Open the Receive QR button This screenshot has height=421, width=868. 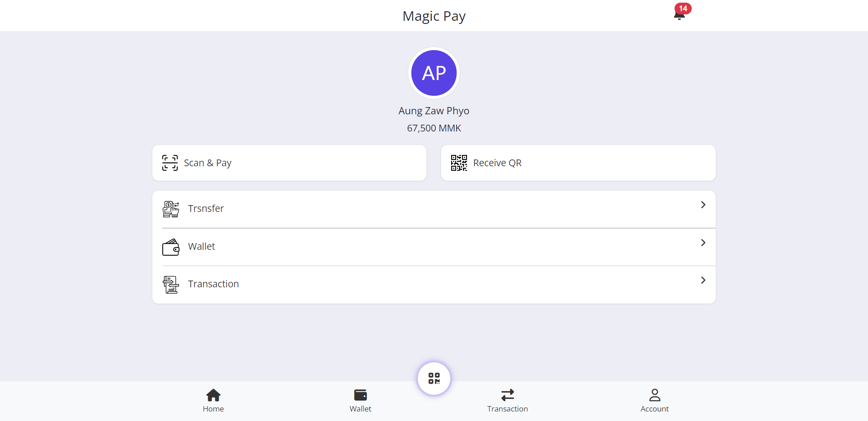578,163
